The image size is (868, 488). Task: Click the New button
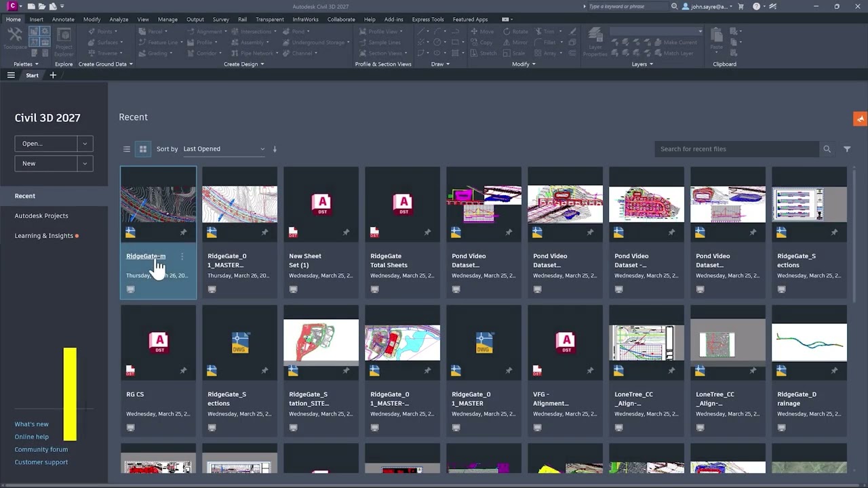(45, 163)
